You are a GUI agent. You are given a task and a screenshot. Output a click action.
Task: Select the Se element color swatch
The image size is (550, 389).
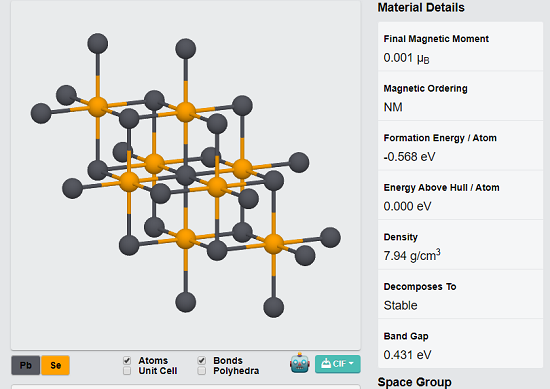(55, 365)
